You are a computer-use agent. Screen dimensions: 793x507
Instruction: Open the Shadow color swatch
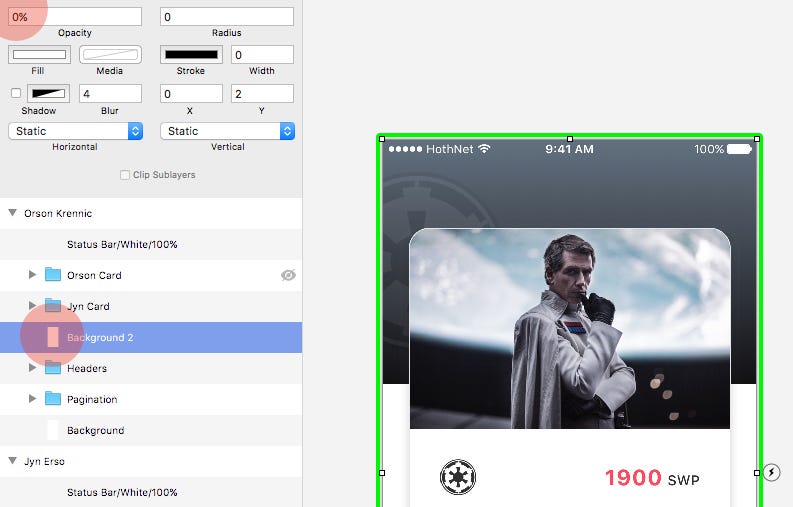(49, 94)
